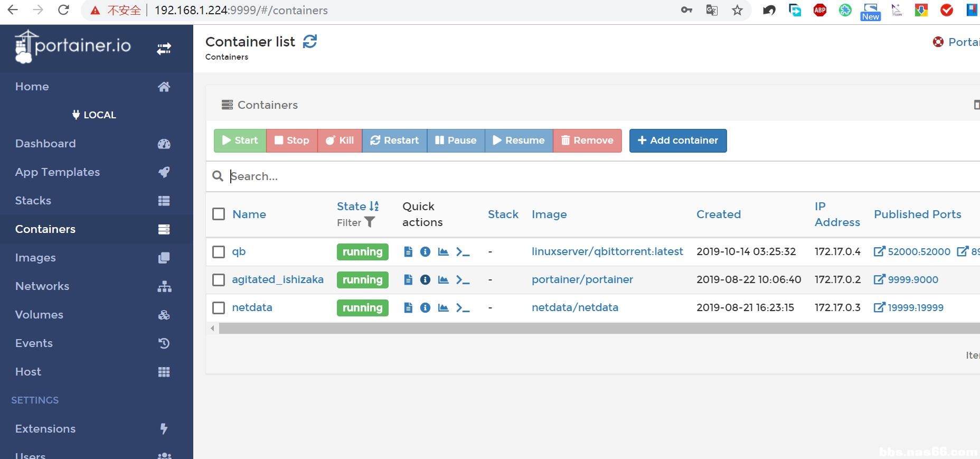This screenshot has height=459, width=980.
Task: Click the Stop button
Action: coord(292,140)
